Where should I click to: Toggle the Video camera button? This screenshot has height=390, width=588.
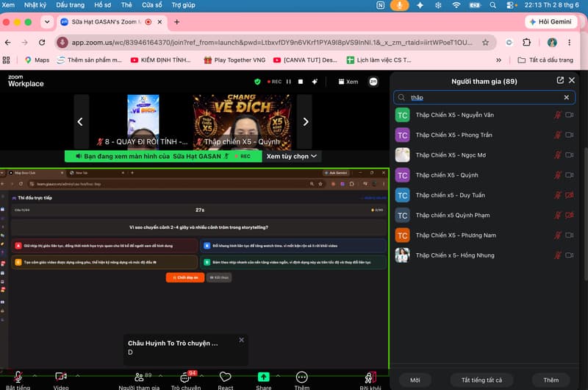[61, 380]
